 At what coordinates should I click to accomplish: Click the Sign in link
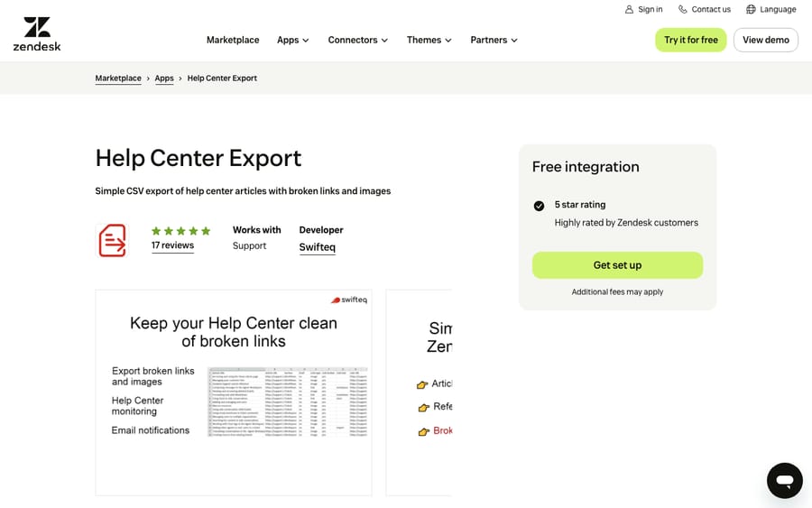point(643,9)
